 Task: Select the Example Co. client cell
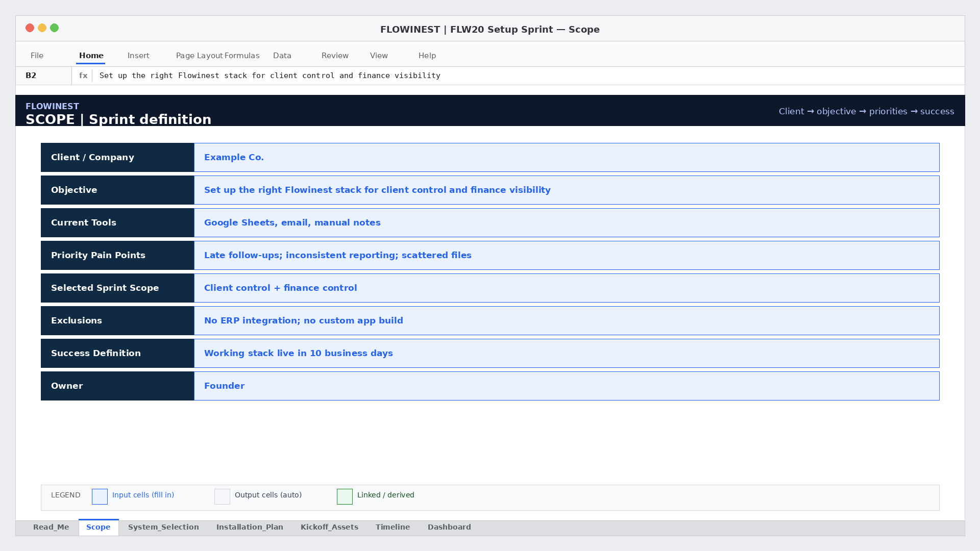567,157
